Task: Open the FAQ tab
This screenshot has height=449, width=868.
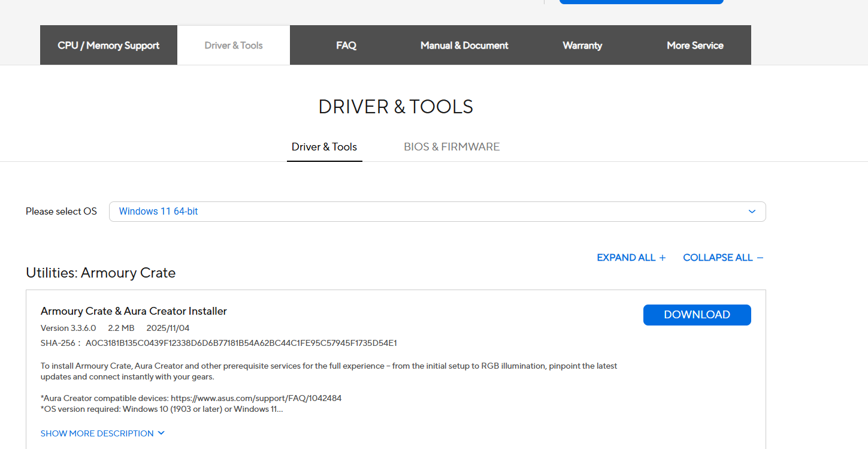Action: coord(346,45)
